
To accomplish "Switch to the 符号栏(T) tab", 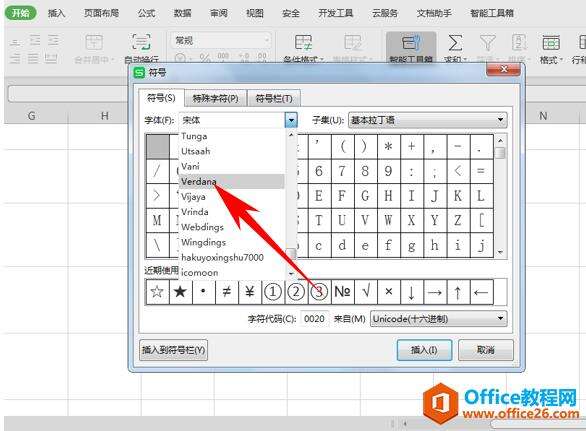I will coord(274,98).
